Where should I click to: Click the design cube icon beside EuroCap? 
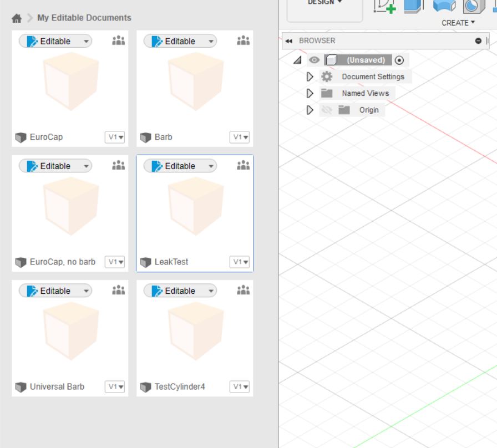click(21, 138)
